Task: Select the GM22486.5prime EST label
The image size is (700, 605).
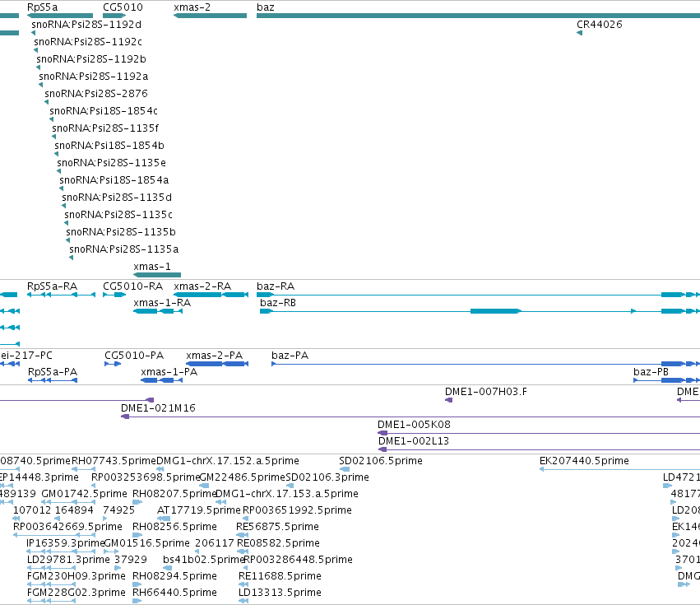Action: (243, 477)
